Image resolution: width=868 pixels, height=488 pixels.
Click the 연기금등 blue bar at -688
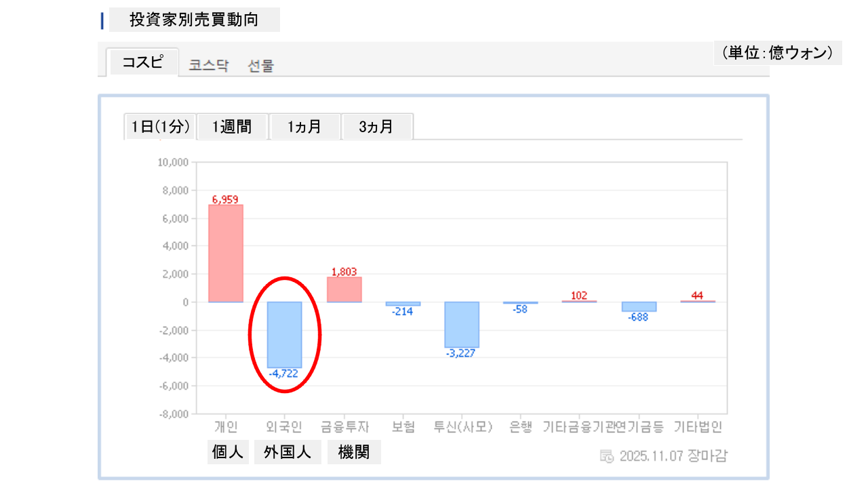tap(639, 306)
